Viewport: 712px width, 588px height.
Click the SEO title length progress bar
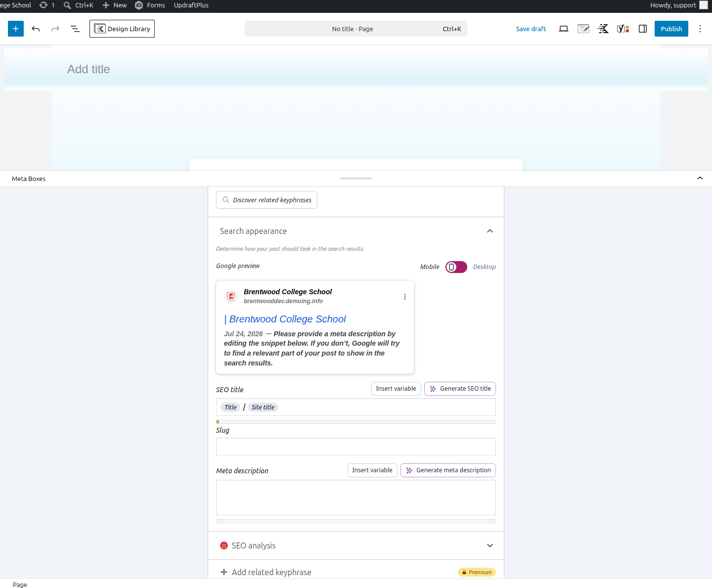coord(356,422)
